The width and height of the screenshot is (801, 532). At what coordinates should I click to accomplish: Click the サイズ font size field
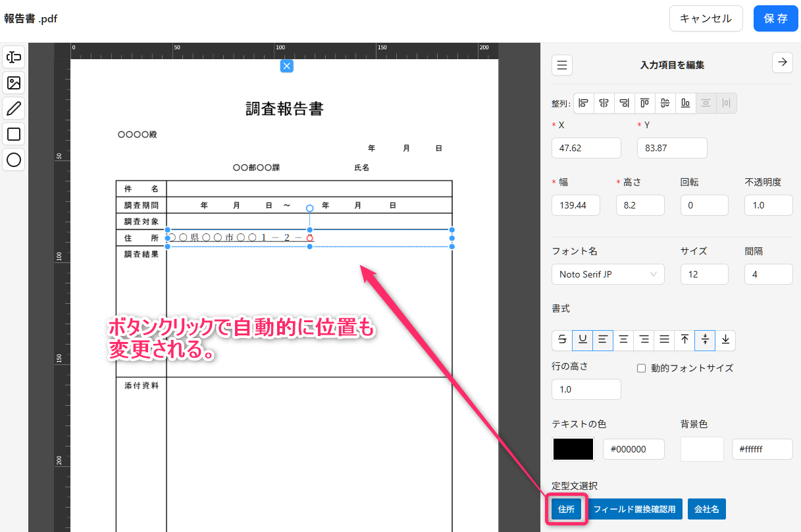coord(704,274)
